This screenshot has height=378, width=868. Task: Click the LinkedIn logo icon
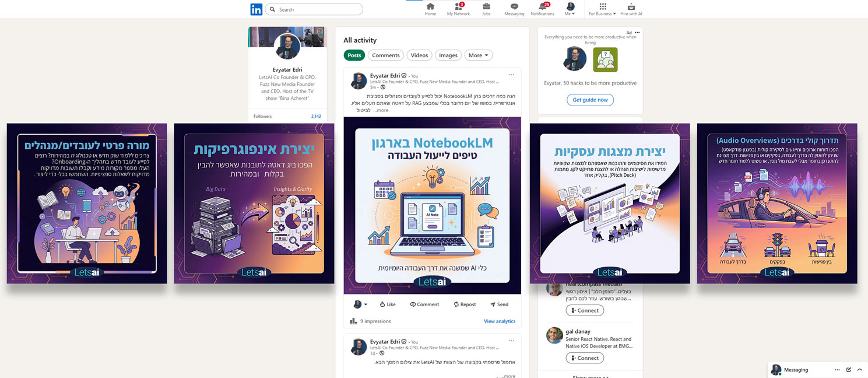(256, 9)
